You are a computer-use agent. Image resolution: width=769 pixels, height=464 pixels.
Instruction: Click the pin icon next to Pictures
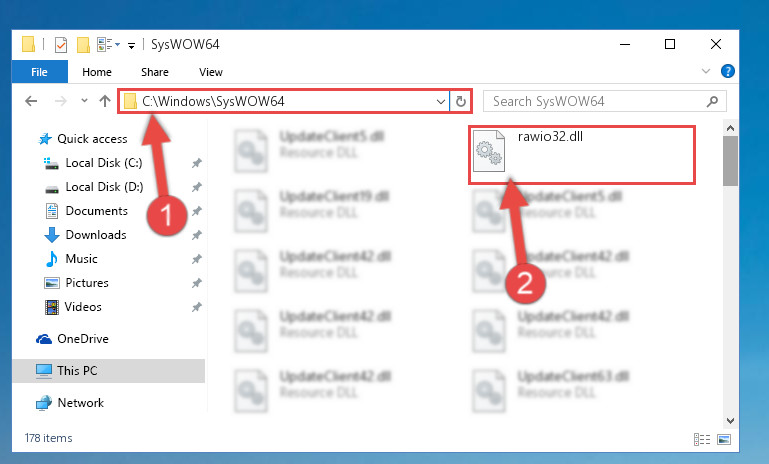coord(197,283)
